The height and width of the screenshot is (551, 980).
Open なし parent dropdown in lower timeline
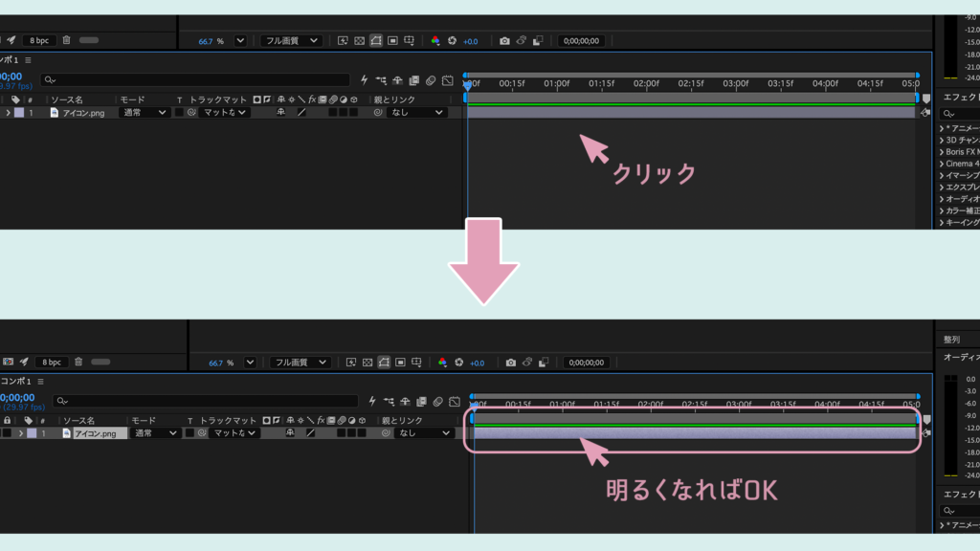pyautogui.click(x=424, y=433)
